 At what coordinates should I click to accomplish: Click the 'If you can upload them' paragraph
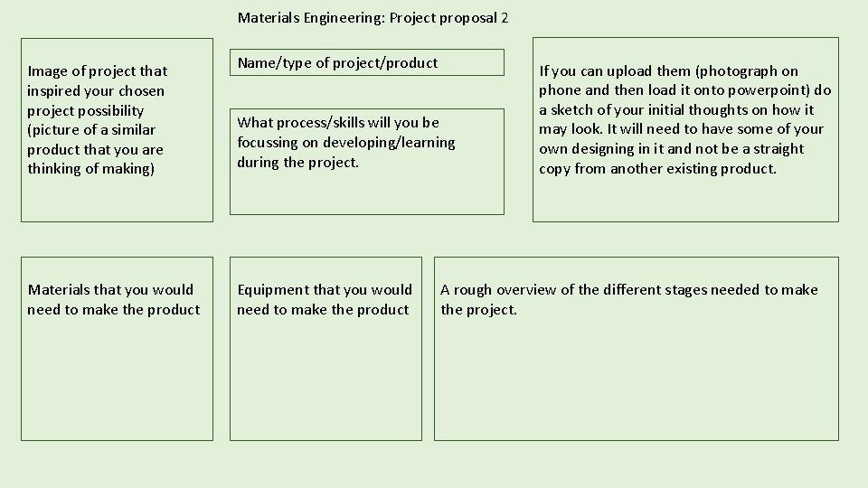(684, 119)
